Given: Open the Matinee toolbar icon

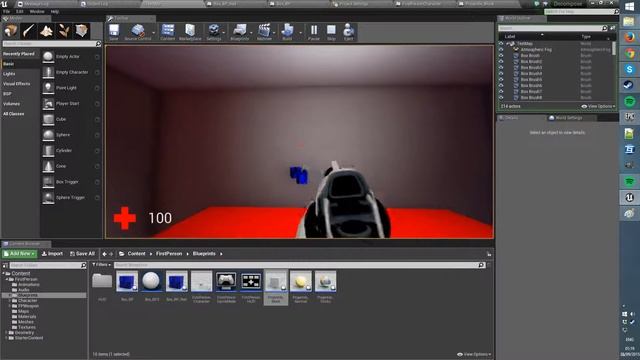Looking at the screenshot, I should (x=264, y=32).
